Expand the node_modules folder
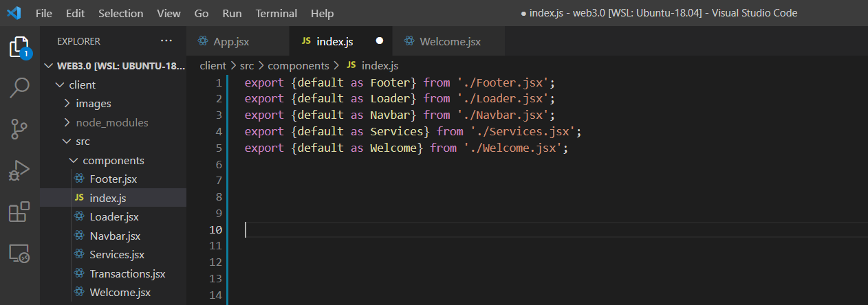Viewport: 868px width, 305px height. click(x=111, y=122)
